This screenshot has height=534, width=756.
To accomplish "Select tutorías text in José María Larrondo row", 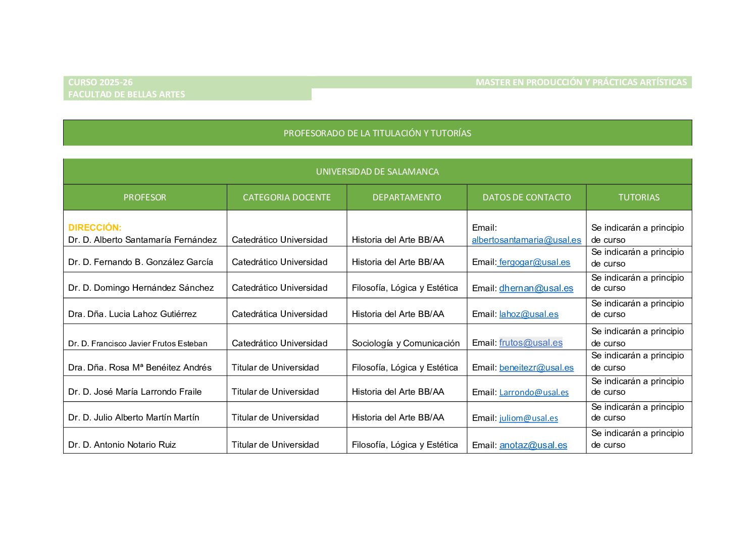I will tap(637, 387).
